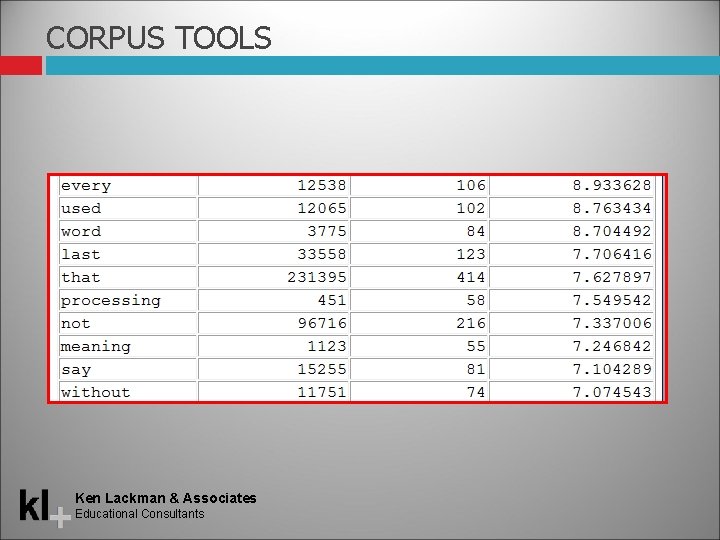This screenshot has height=540, width=720.
Task: Click the value 11751
Action: pos(322,392)
